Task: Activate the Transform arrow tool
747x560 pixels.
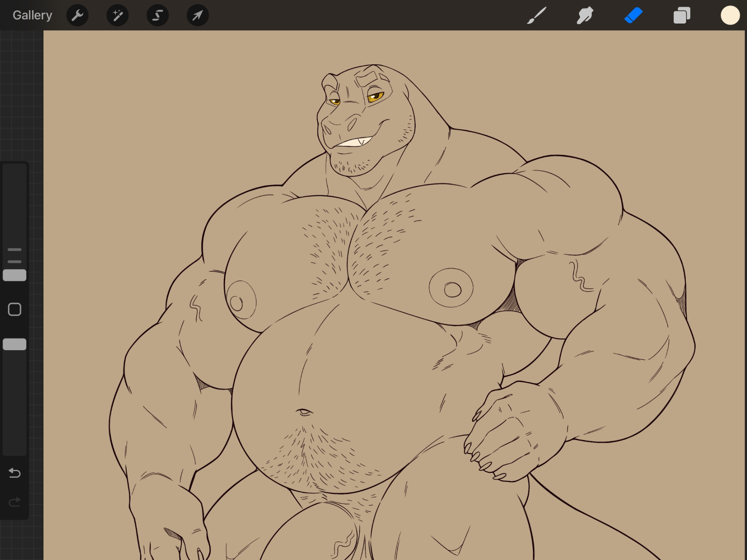Action: click(198, 15)
